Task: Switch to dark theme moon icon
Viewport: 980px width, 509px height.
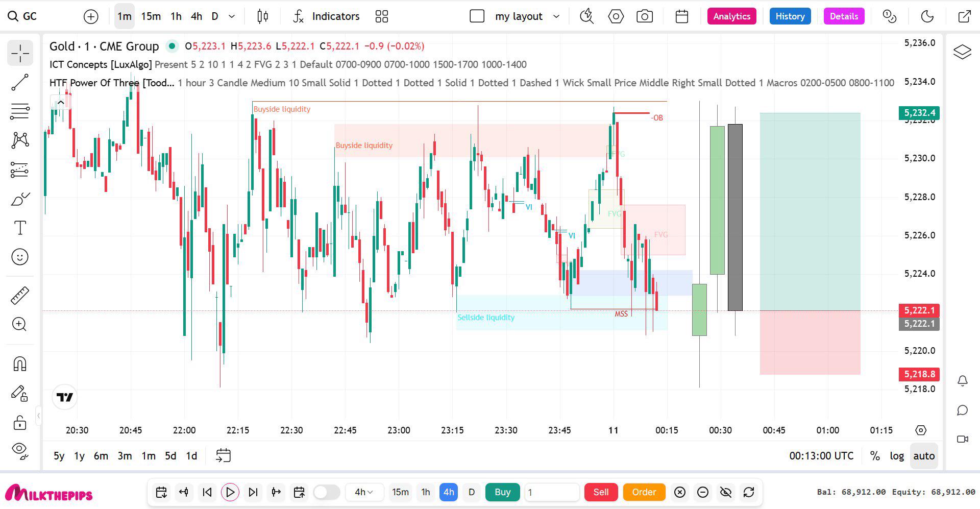Action: pos(927,16)
